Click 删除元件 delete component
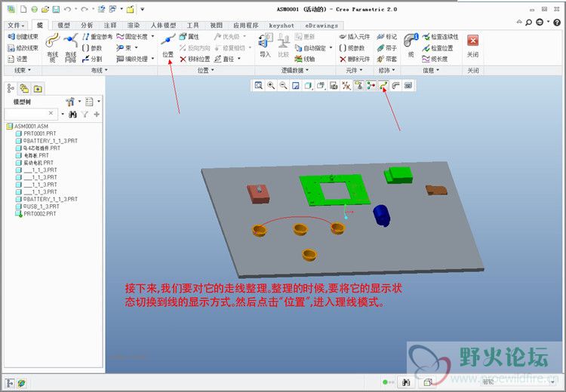The image size is (566, 392). pyautogui.click(x=355, y=59)
